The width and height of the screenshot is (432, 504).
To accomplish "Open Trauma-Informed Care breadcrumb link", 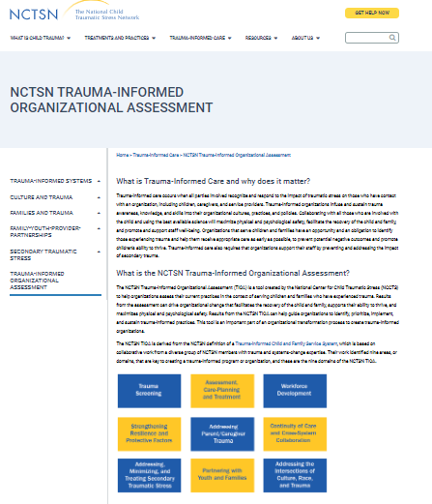I will point(156,155).
